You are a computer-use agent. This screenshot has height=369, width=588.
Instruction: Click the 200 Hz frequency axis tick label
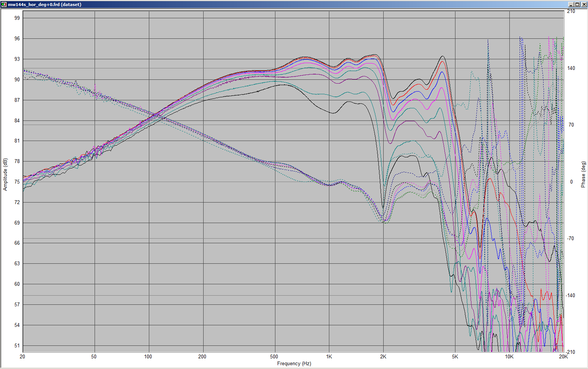click(202, 357)
